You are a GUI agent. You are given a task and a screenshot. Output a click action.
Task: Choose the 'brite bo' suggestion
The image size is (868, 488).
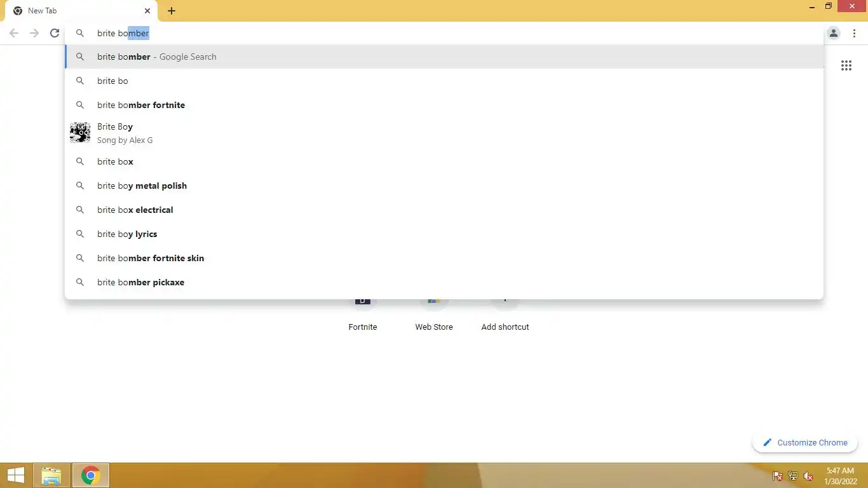(444, 81)
